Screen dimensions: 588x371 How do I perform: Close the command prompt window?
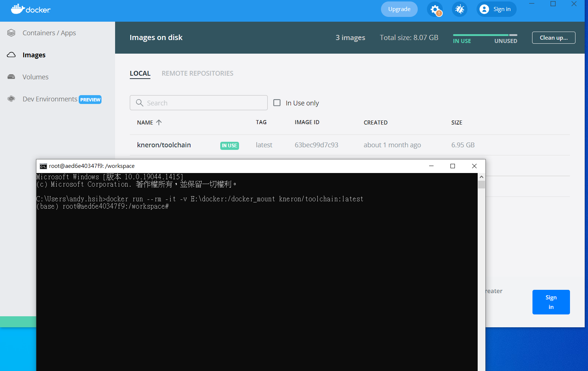click(x=474, y=166)
